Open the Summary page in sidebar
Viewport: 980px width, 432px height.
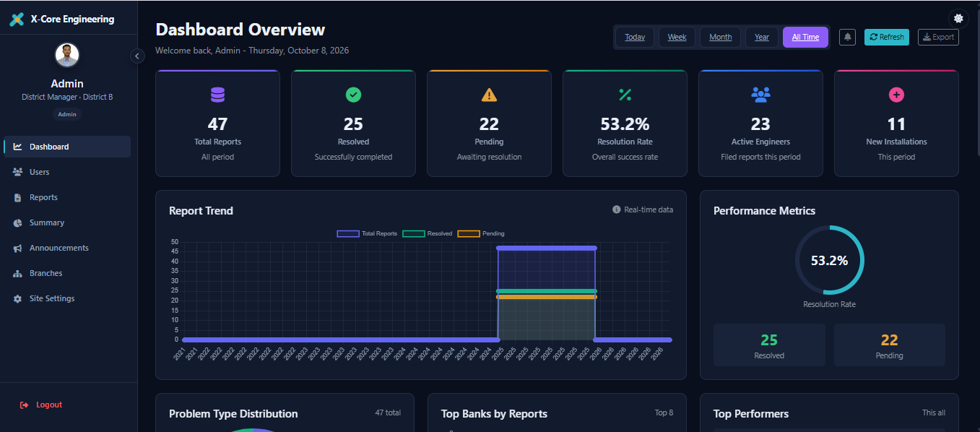(x=67, y=223)
